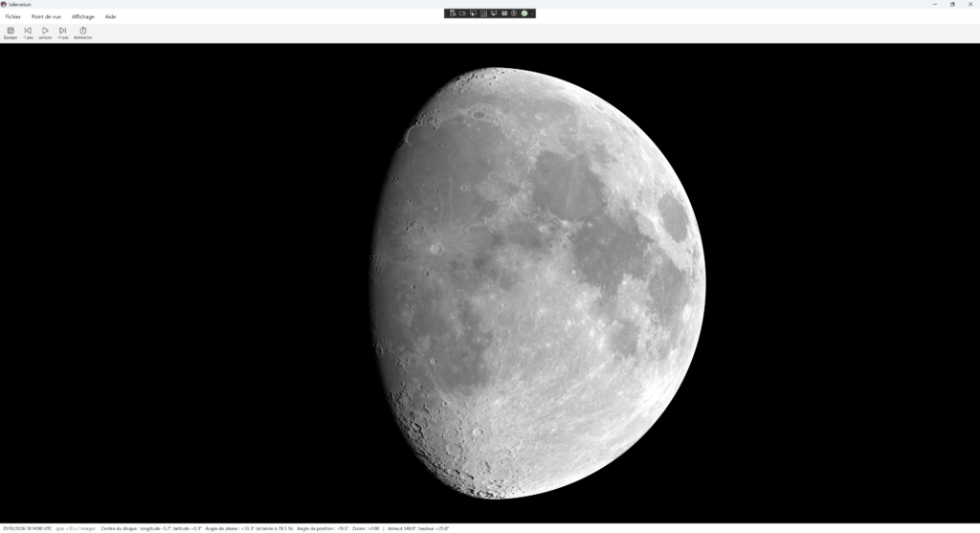Open the Fichier menu
The width and height of the screenshot is (980, 533).
point(13,17)
